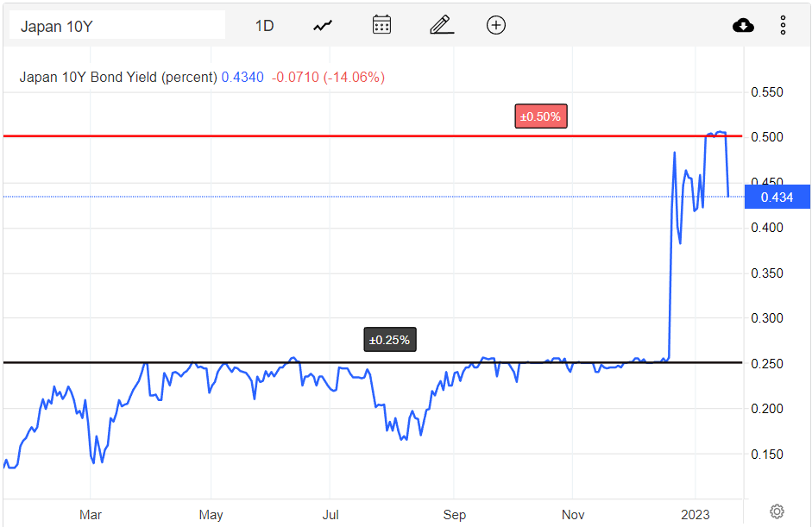Image resolution: width=812 pixels, height=527 pixels.
Task: Edit the Japan 10Y symbol search field
Action: click(x=117, y=25)
